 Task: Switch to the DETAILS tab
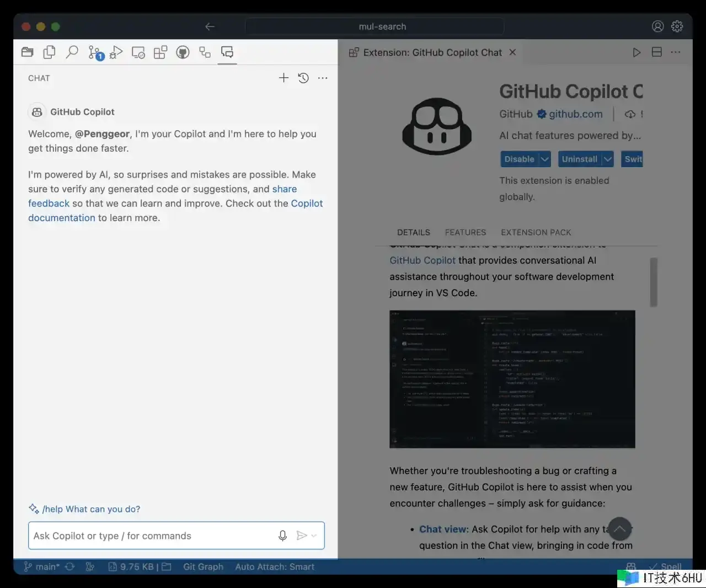(x=414, y=232)
